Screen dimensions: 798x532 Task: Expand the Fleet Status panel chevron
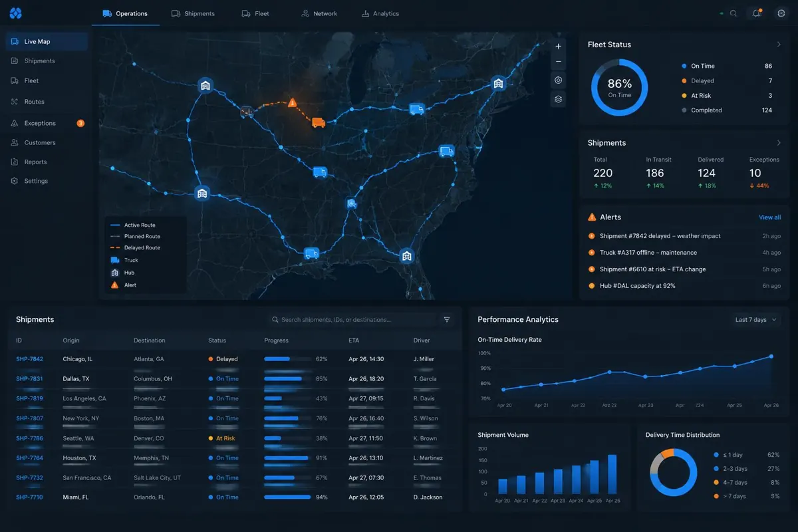click(x=779, y=45)
